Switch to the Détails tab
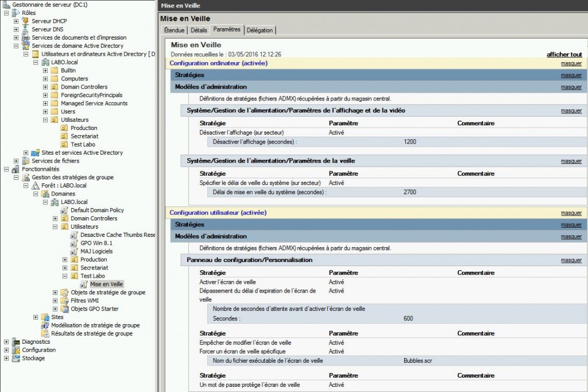588x392 pixels. 199,30
